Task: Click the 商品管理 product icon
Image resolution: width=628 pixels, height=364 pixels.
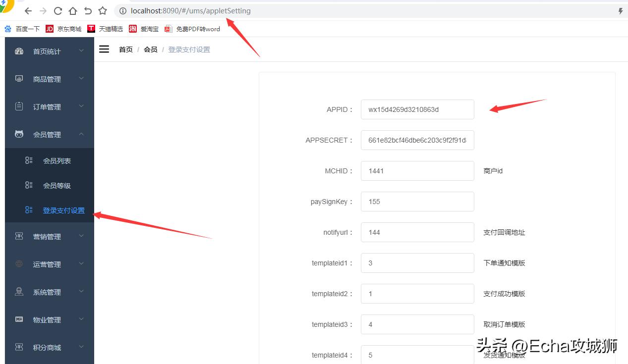Action: [19, 78]
